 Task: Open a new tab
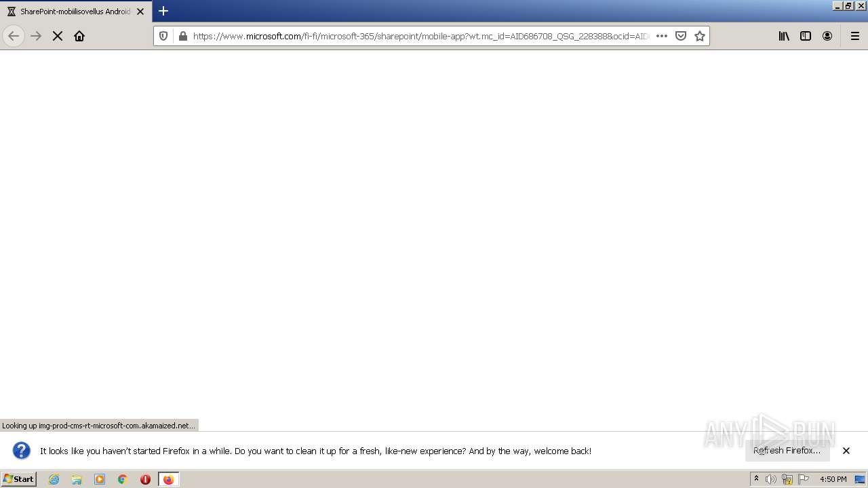point(163,11)
